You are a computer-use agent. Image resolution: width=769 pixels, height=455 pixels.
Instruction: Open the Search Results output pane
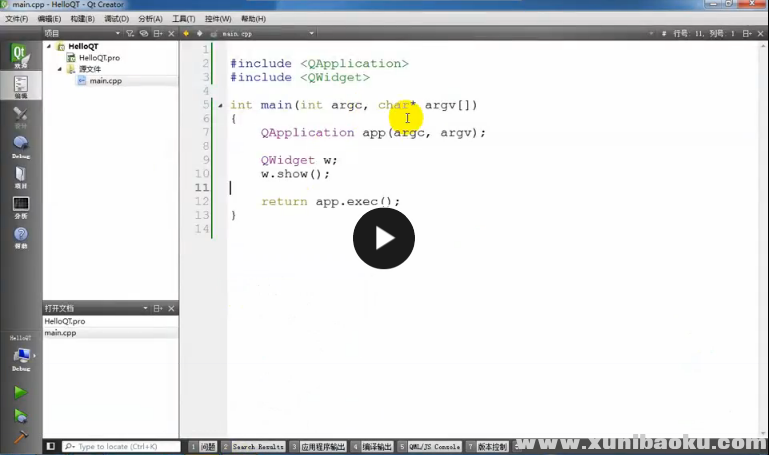coord(256,447)
